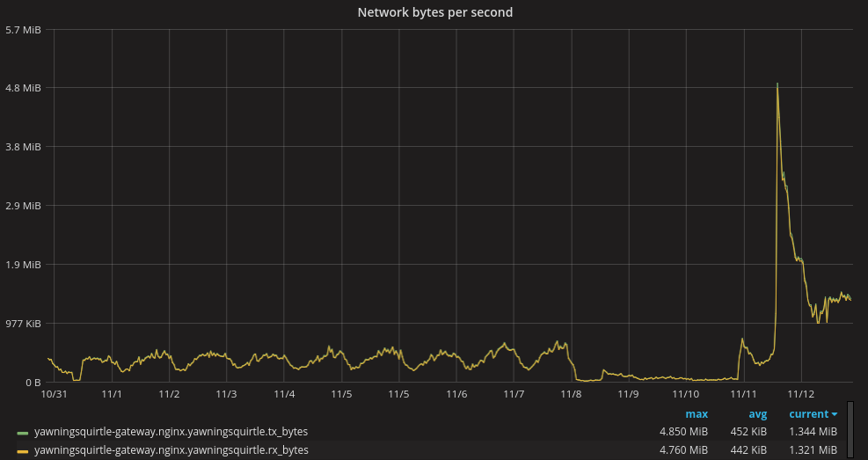Sort legend by current column
Viewport: 868px width, 460px height.
[x=808, y=414]
